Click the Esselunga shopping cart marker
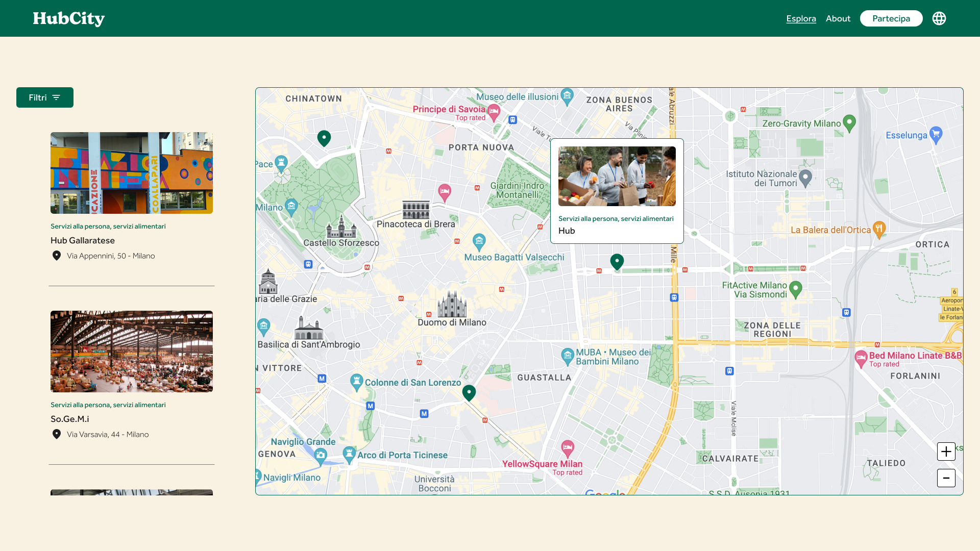 (936, 135)
